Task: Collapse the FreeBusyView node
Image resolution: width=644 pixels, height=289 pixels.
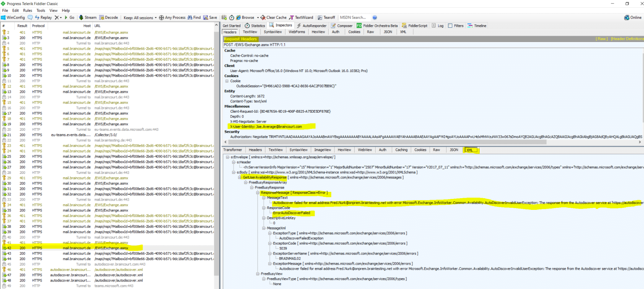Action: [x=257, y=274]
